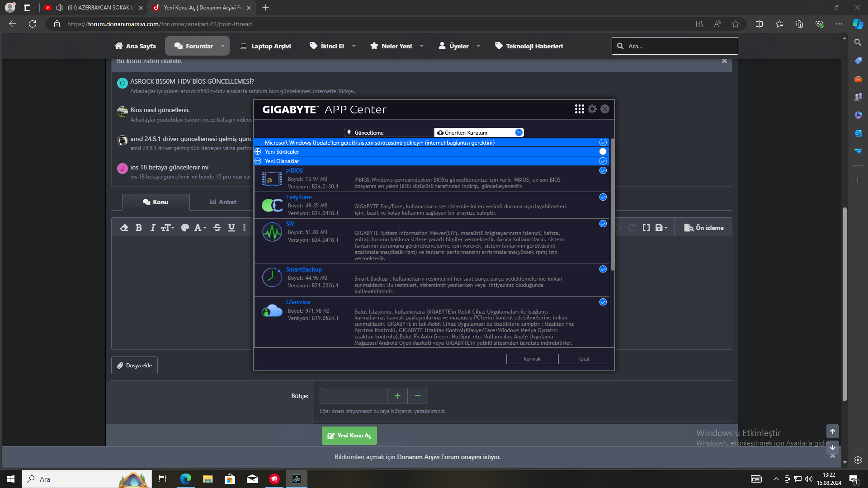This screenshot has width=868, height=488.
Task: Click the @BIOS app icon
Action: 272,179
